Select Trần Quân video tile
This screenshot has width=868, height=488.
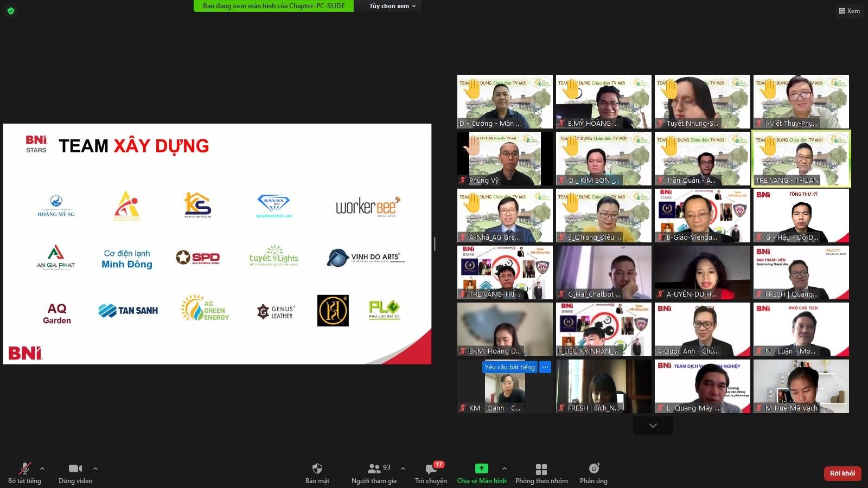(703, 158)
